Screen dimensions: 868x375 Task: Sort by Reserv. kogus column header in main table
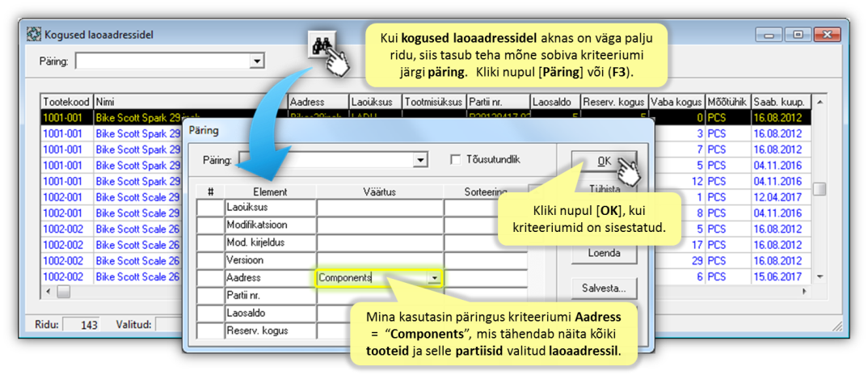(614, 103)
